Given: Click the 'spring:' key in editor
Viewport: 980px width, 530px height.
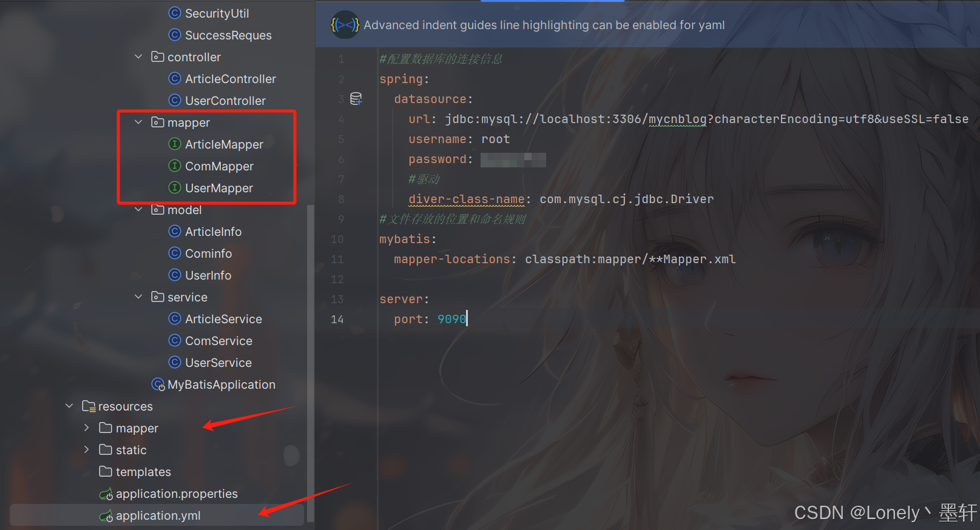Looking at the screenshot, I should 404,79.
